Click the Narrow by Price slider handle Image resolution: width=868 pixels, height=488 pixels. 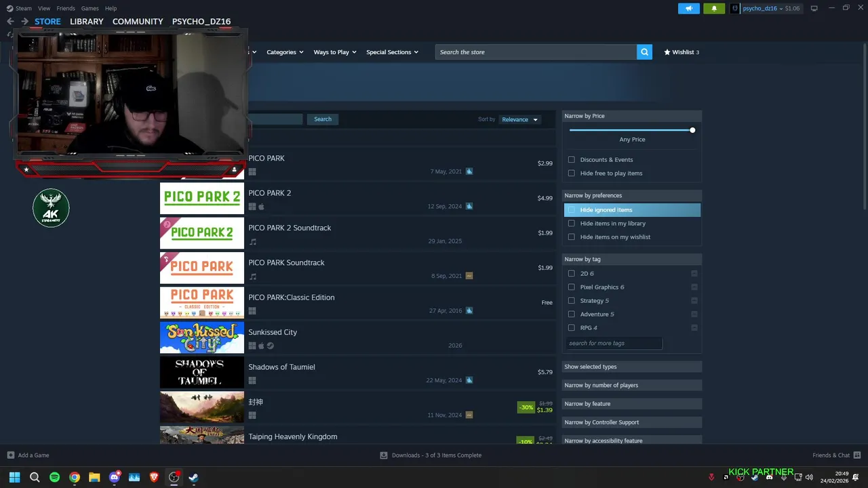[x=692, y=130]
